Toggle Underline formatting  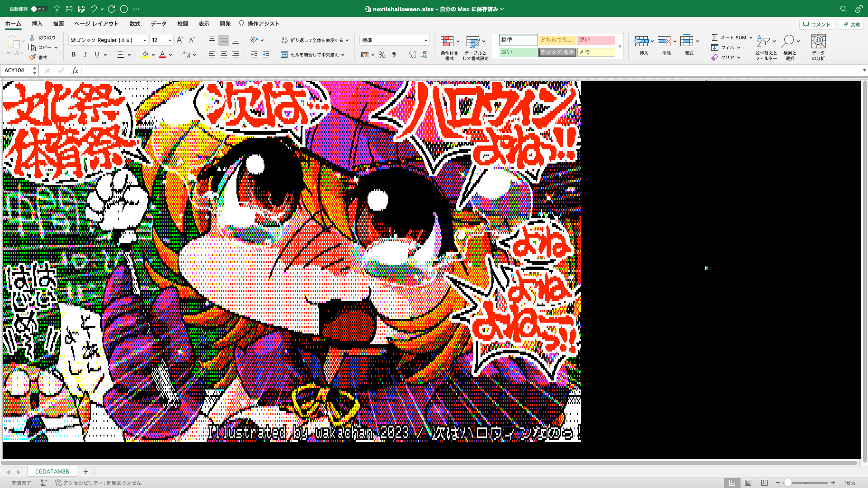click(x=97, y=54)
